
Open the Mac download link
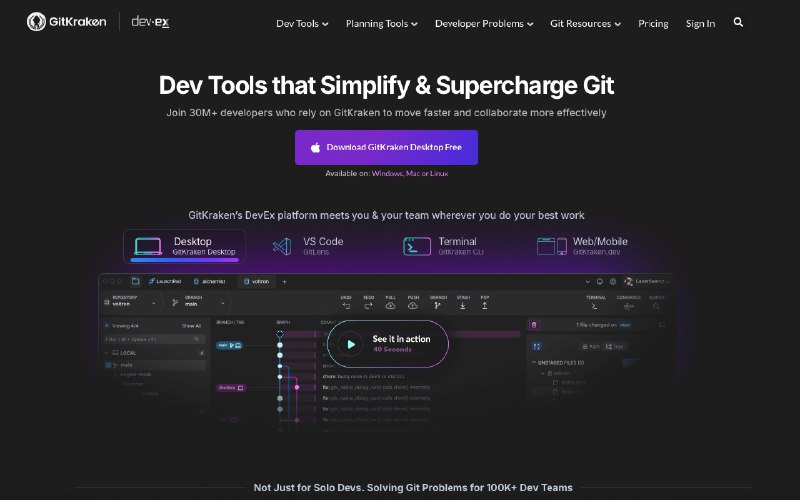(x=412, y=173)
